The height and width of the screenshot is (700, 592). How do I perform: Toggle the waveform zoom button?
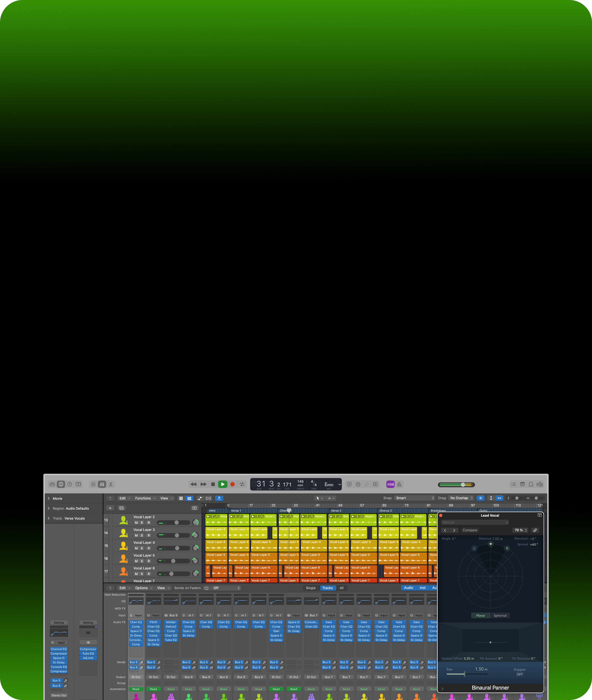click(x=481, y=498)
